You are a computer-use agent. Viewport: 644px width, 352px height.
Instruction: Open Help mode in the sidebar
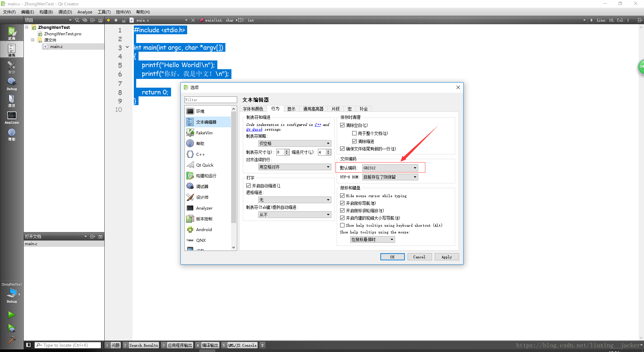click(12, 134)
